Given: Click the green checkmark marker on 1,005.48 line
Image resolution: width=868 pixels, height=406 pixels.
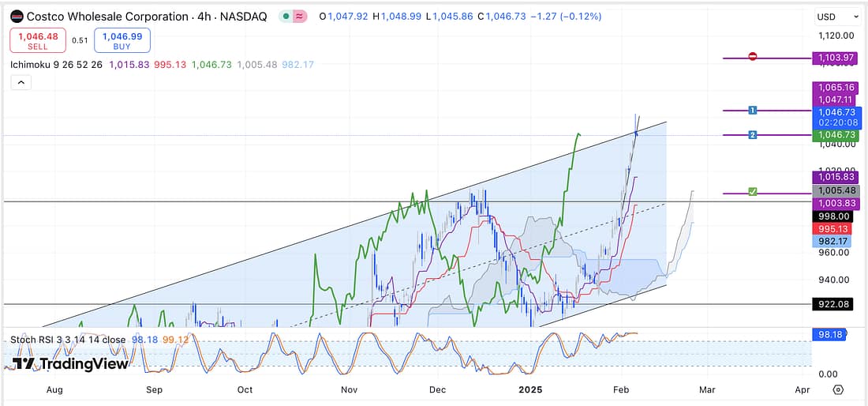Looking at the screenshot, I should [x=753, y=192].
